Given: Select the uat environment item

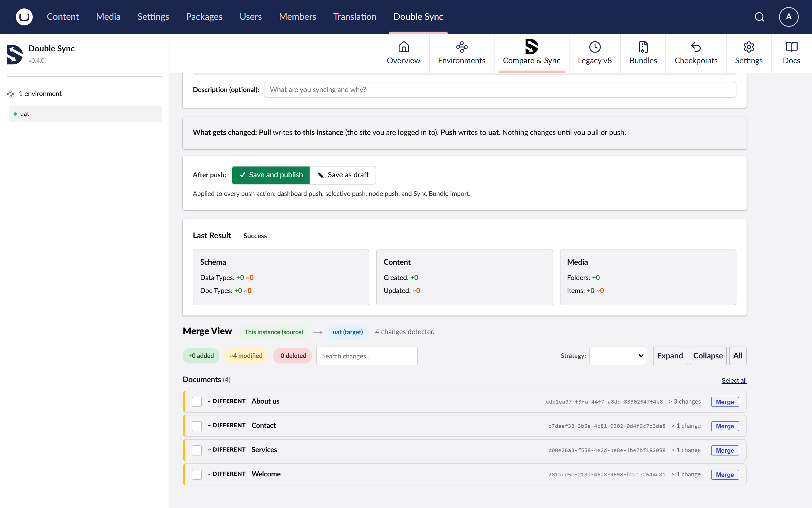Looking at the screenshot, I should tap(85, 113).
